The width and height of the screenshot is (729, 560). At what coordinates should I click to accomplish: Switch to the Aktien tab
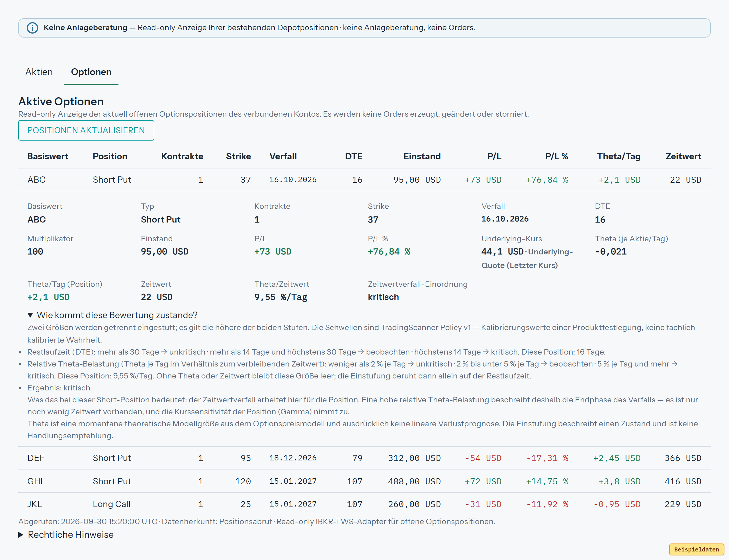pos(39,72)
